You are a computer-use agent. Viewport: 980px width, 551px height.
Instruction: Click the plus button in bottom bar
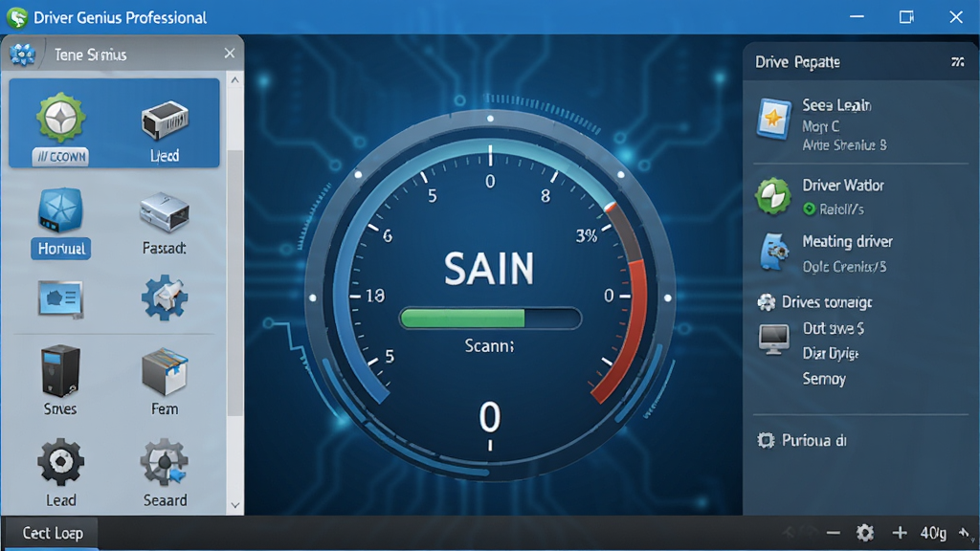(x=900, y=532)
